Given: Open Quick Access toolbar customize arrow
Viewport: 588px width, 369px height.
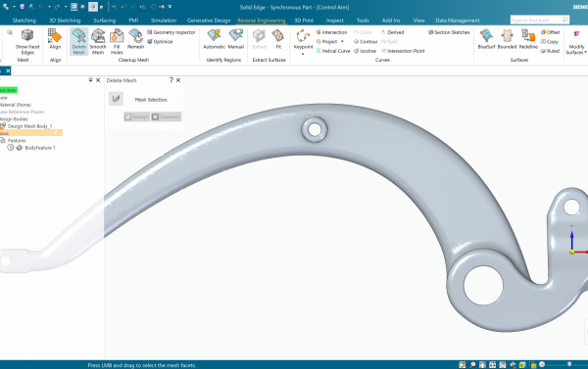Looking at the screenshot, I should (x=170, y=7).
